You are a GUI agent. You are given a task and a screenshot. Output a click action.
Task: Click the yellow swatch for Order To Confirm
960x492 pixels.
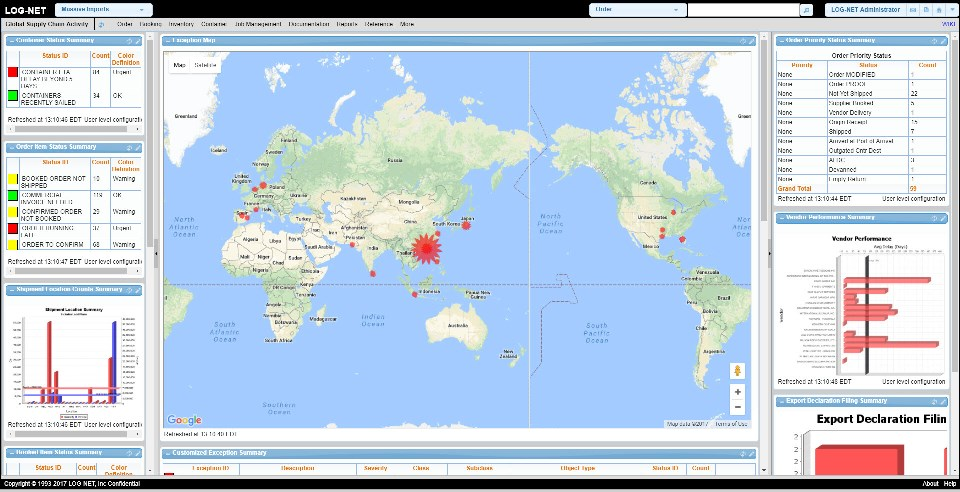coord(12,245)
